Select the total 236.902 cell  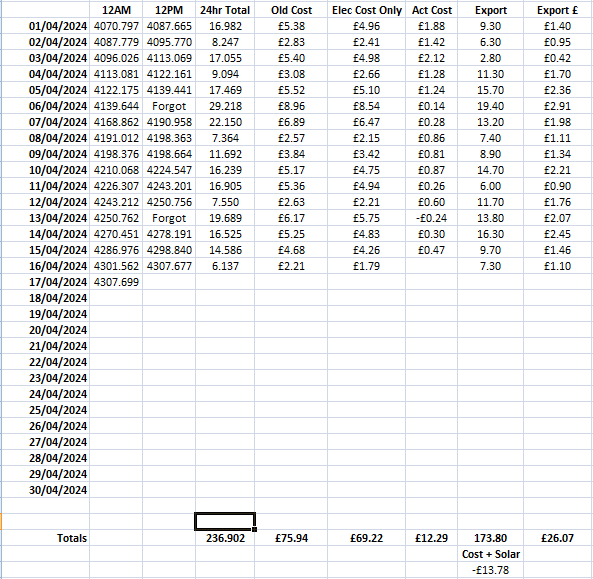click(x=225, y=538)
